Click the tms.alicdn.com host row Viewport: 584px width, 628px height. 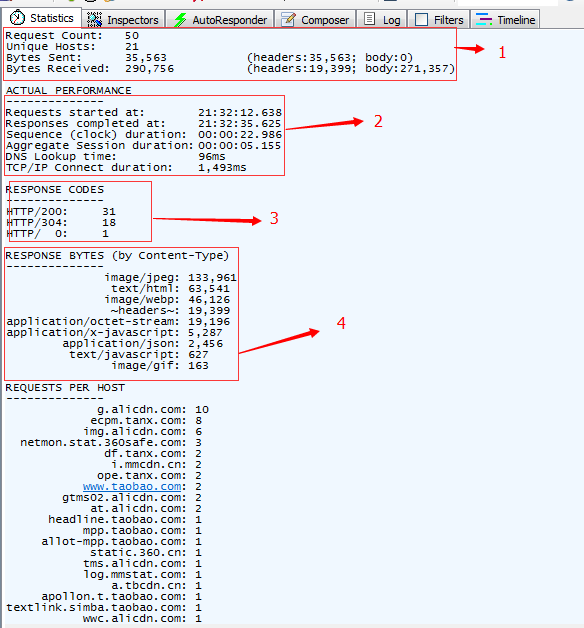coord(142,564)
